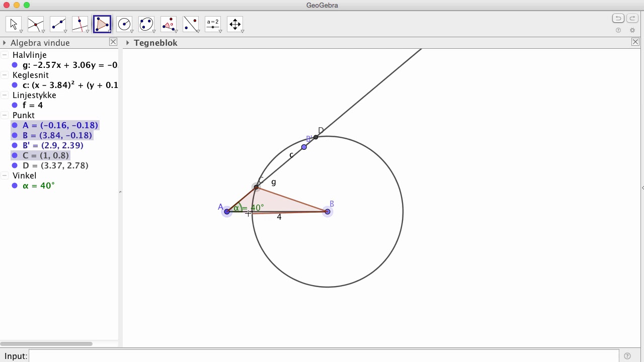The width and height of the screenshot is (644, 362).
Task: Select the Slider a=2 tool
Action: pos(213,24)
